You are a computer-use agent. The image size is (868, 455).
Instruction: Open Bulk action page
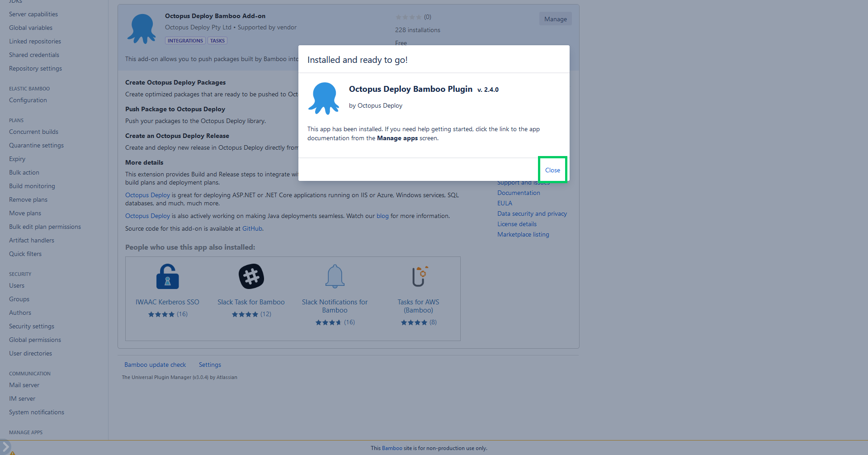click(24, 172)
